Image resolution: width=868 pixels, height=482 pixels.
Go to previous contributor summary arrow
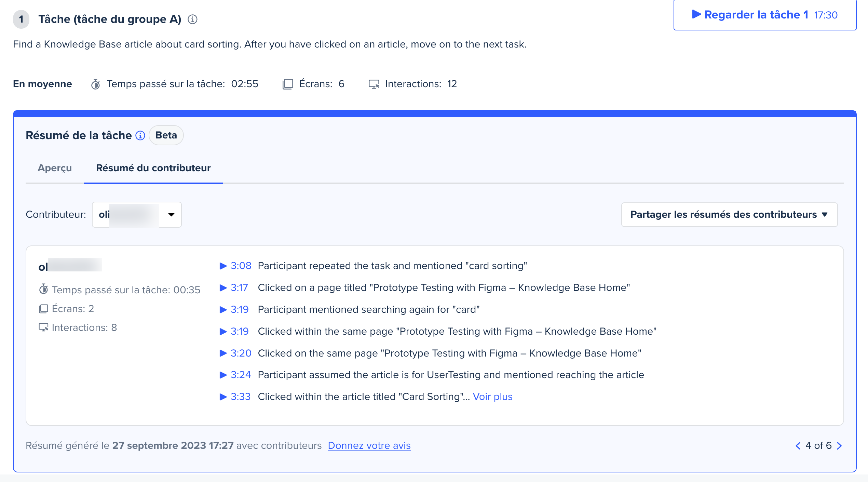(798, 446)
